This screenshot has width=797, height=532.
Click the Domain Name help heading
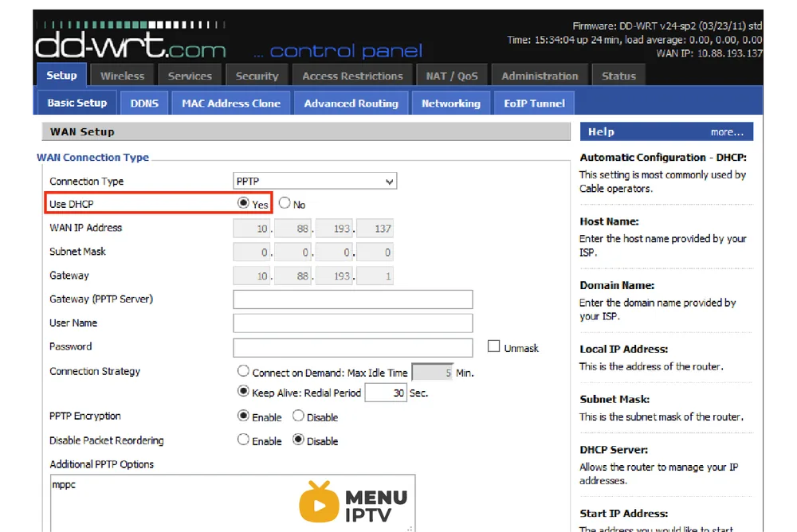[617, 286]
